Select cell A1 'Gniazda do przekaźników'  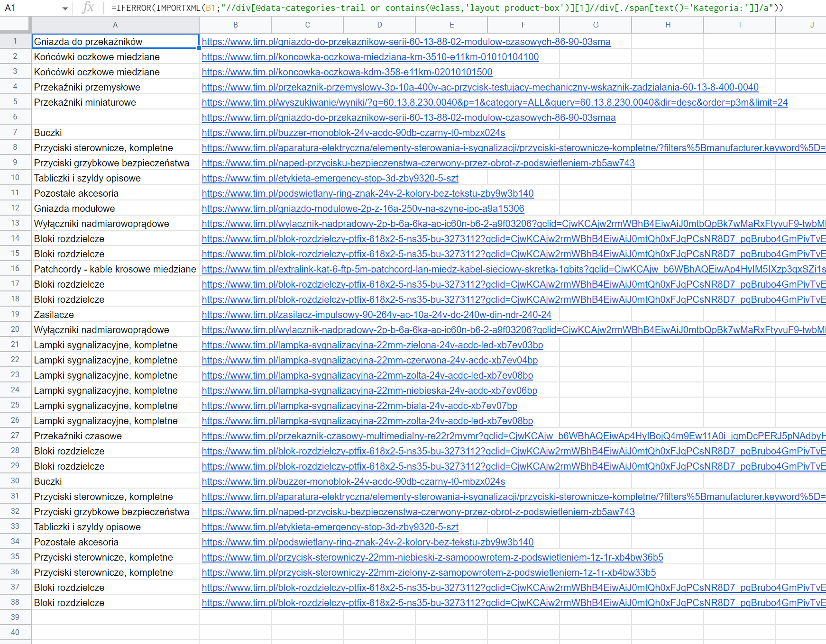pyautogui.click(x=115, y=41)
